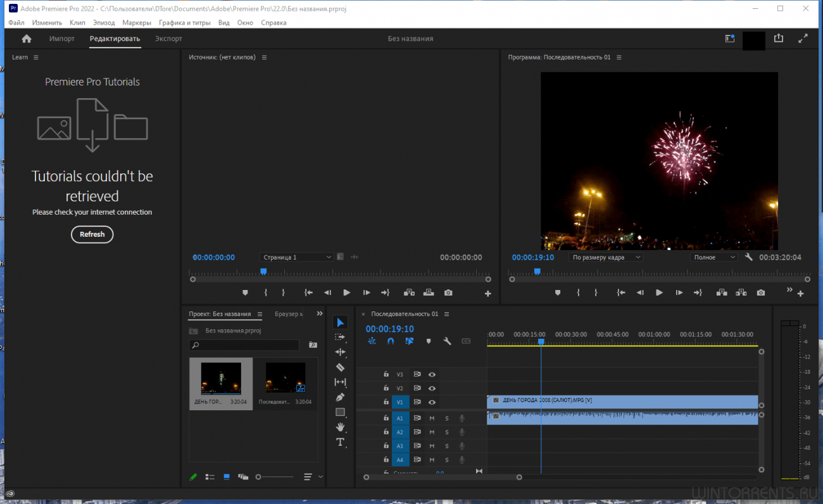
Task: Open the Media Browser tab
Action: click(289, 314)
